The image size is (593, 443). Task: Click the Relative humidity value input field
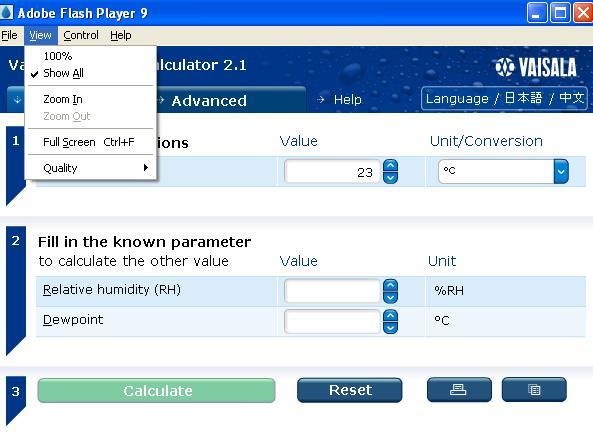[x=332, y=291]
